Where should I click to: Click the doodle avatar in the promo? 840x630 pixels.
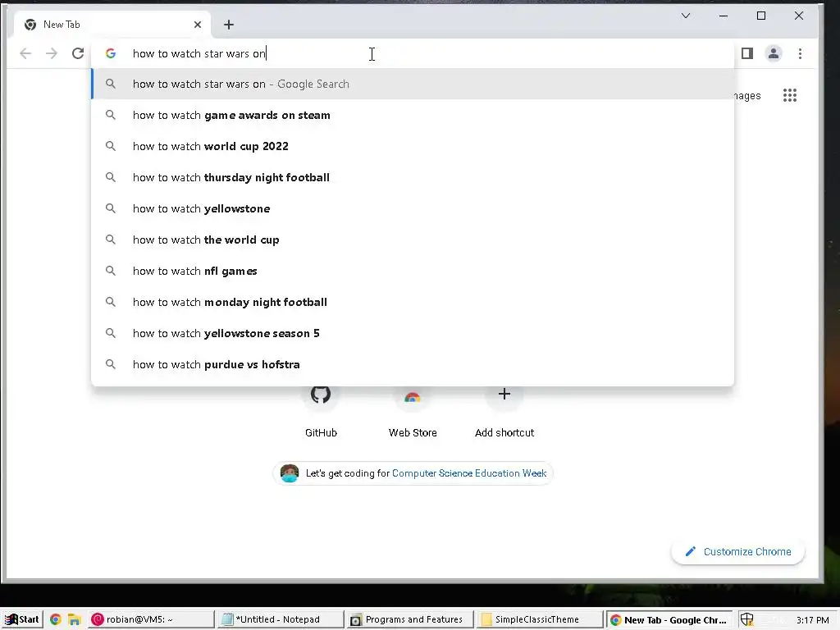click(290, 473)
